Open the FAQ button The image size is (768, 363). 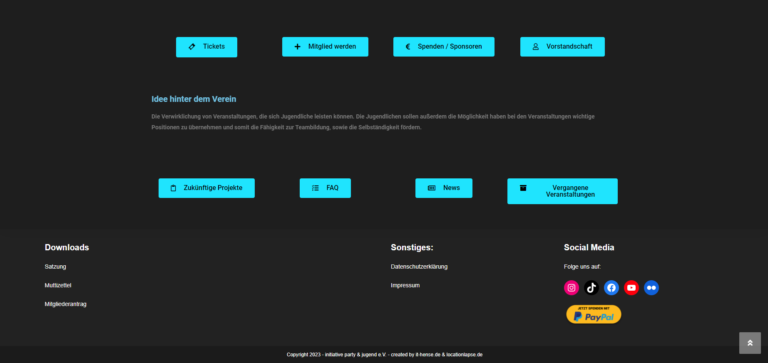click(325, 188)
